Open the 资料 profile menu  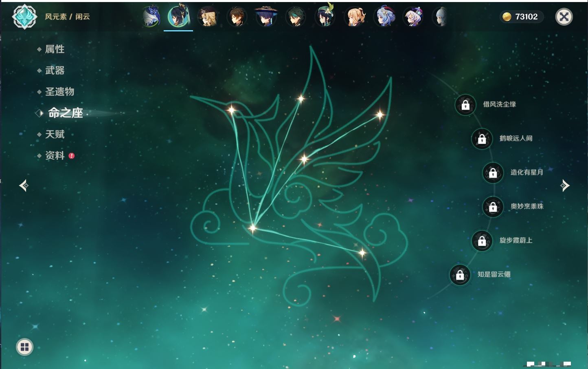[55, 156]
